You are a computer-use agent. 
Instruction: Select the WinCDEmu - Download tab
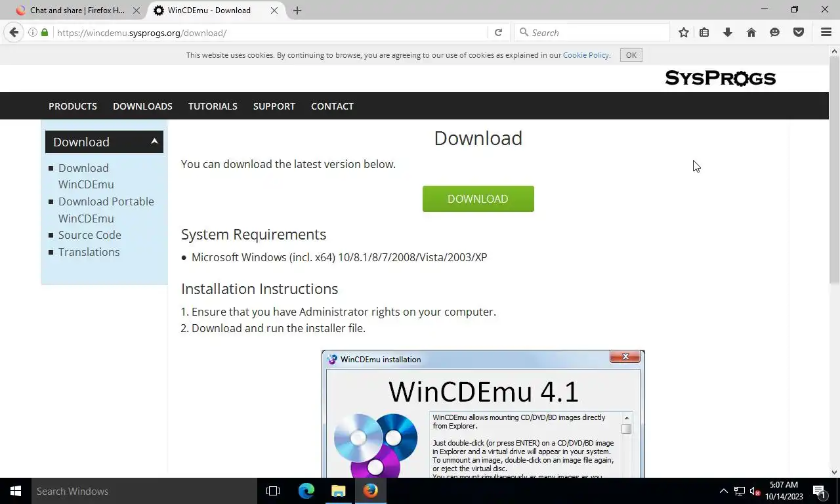click(210, 10)
